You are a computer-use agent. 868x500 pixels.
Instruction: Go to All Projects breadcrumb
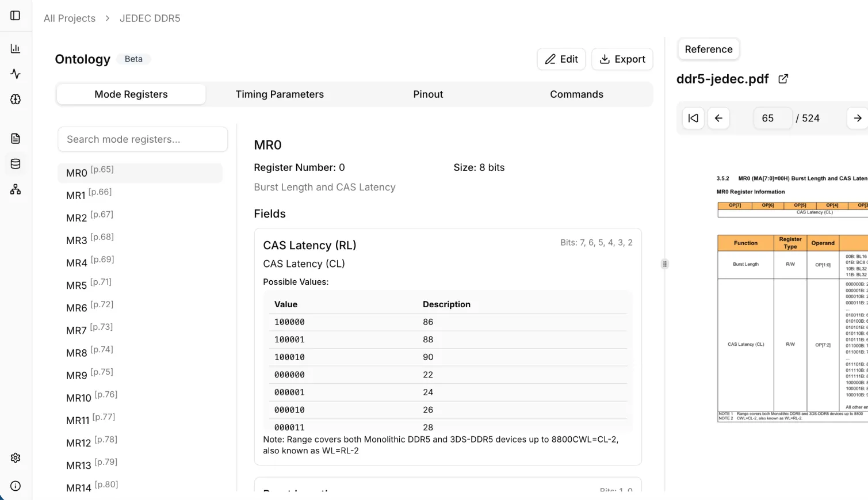70,18
